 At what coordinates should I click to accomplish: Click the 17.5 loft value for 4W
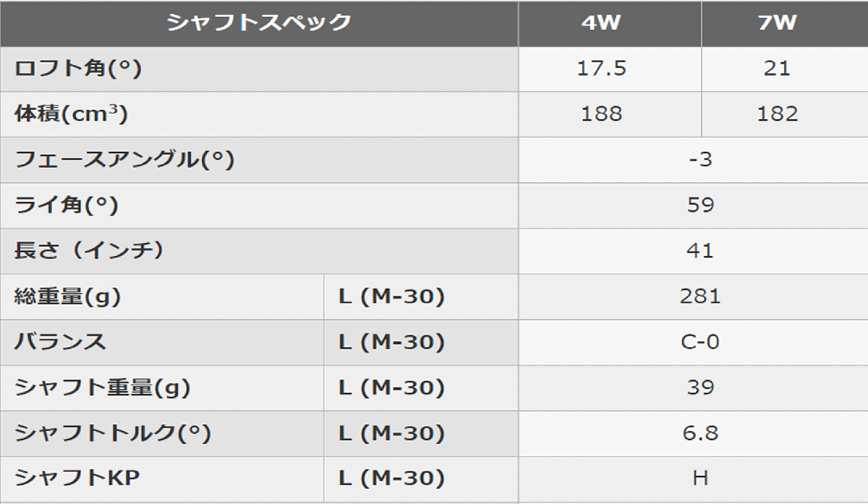coord(601,69)
